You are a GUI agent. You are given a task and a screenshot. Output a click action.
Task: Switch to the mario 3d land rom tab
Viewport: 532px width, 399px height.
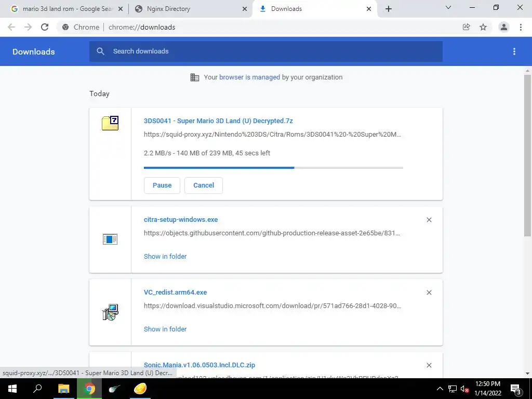(68, 9)
